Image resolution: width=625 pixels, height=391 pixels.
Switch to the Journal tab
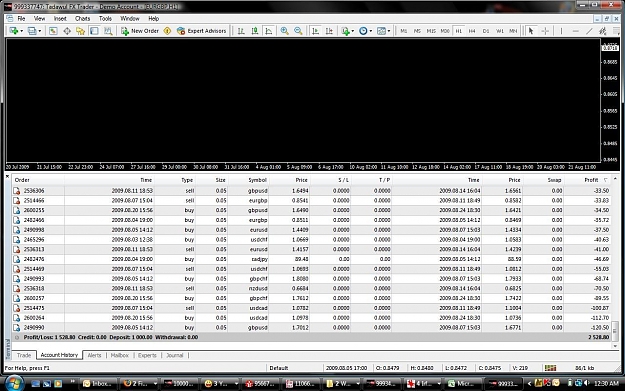[x=175, y=355]
